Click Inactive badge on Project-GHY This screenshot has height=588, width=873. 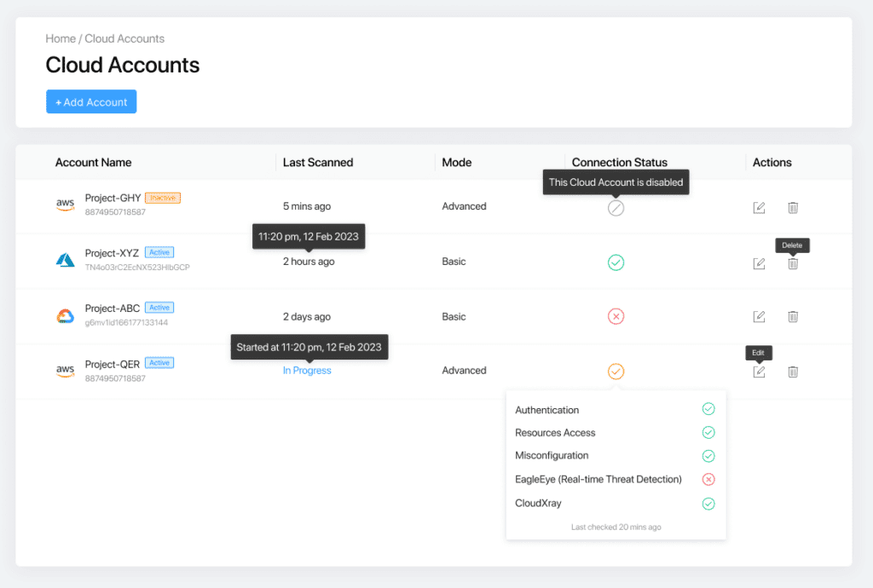[x=163, y=198]
